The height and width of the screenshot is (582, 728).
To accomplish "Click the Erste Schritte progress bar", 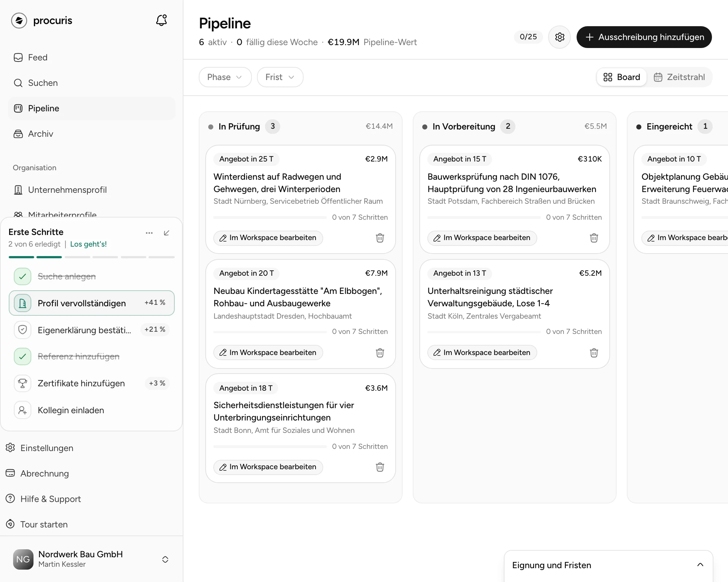I will click(92, 257).
